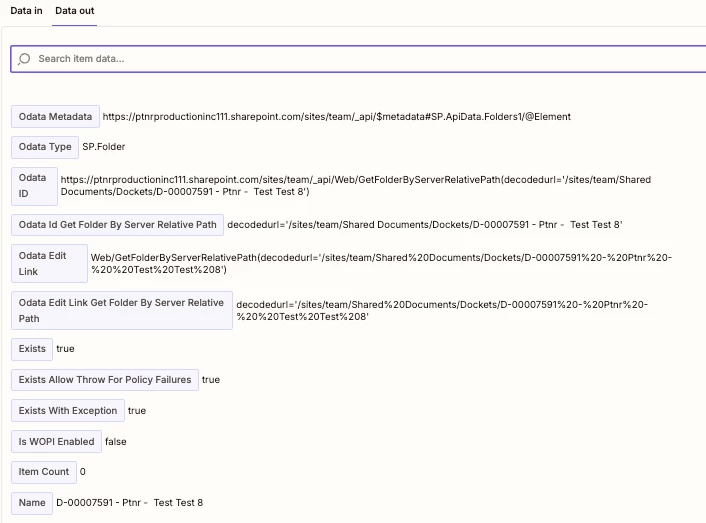Click the magnifier search icon
Image resolution: width=706 pixels, height=523 pixels.
24,59
